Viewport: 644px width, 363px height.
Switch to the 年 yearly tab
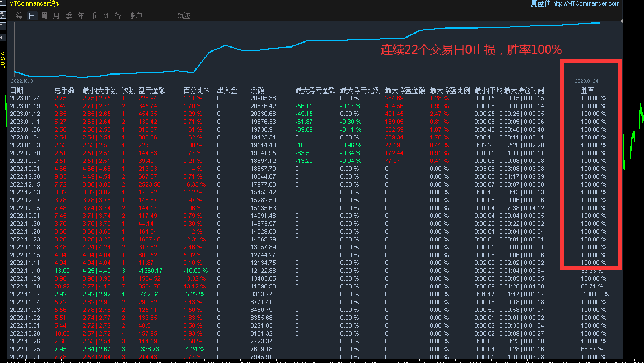(x=81, y=16)
